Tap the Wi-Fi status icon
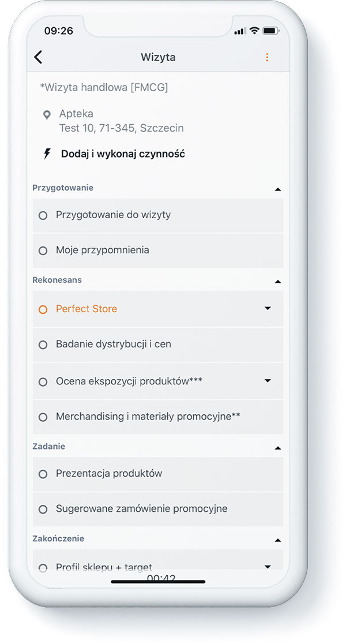 pyautogui.click(x=254, y=31)
